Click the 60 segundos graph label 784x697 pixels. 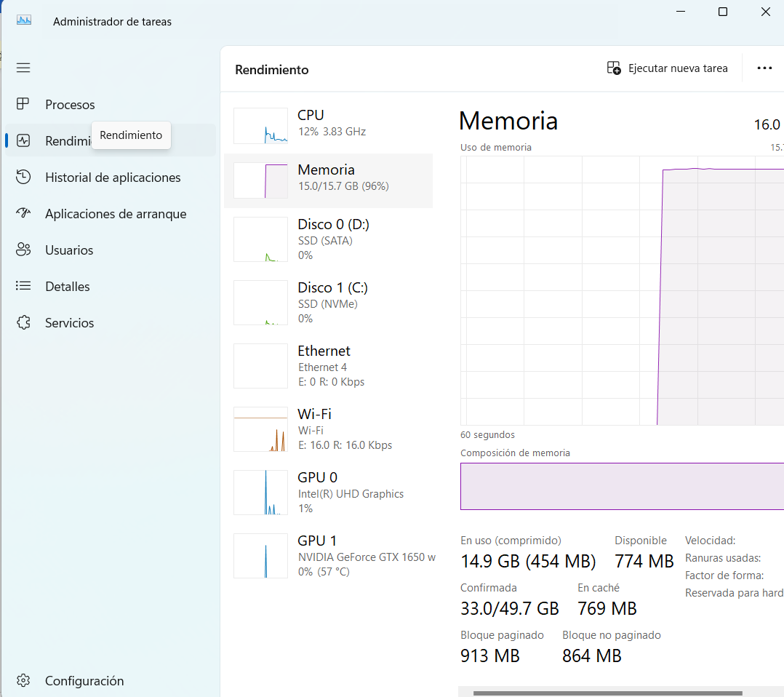(x=487, y=435)
